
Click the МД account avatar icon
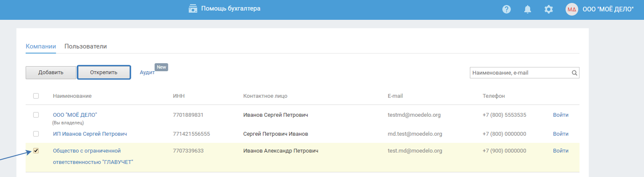click(571, 9)
